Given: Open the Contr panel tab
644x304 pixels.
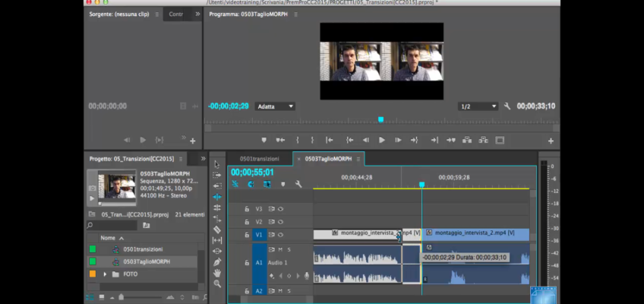Looking at the screenshot, I should (175, 14).
